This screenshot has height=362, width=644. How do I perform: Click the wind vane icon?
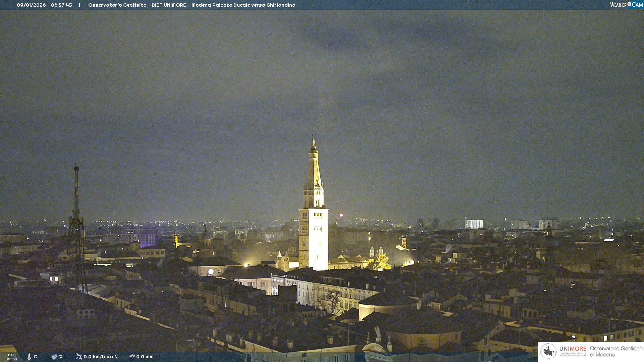79,357
